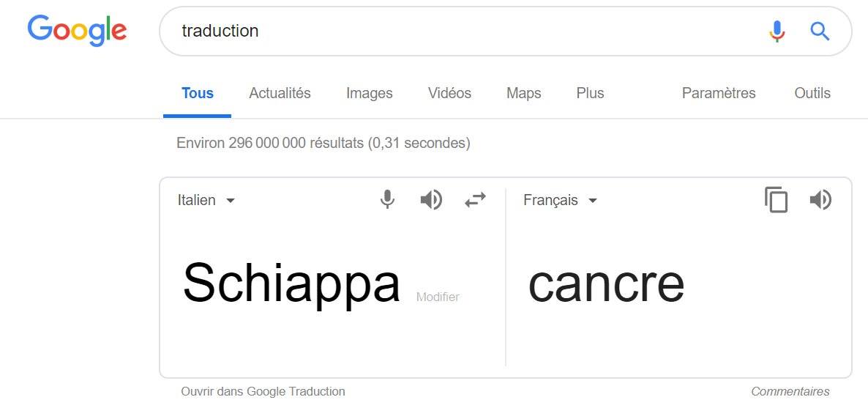The width and height of the screenshot is (868, 419).
Task: Click the Google logo
Action: (77, 31)
